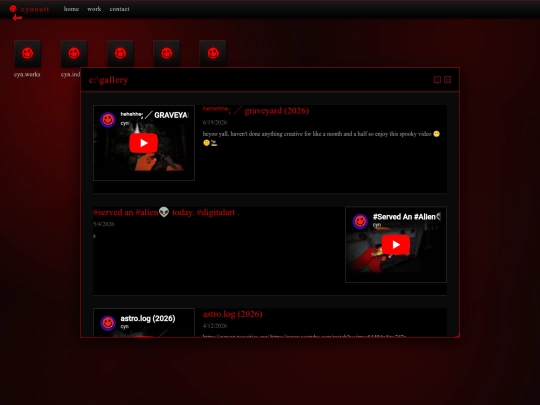Viewport: 540px width, 405px height.
Task: Click channel avatar on astro.log video embed
Action: click(108, 323)
